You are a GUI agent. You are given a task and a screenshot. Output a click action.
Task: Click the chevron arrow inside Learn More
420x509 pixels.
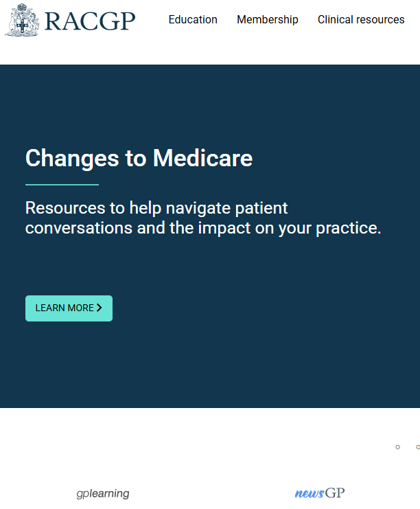coord(100,308)
